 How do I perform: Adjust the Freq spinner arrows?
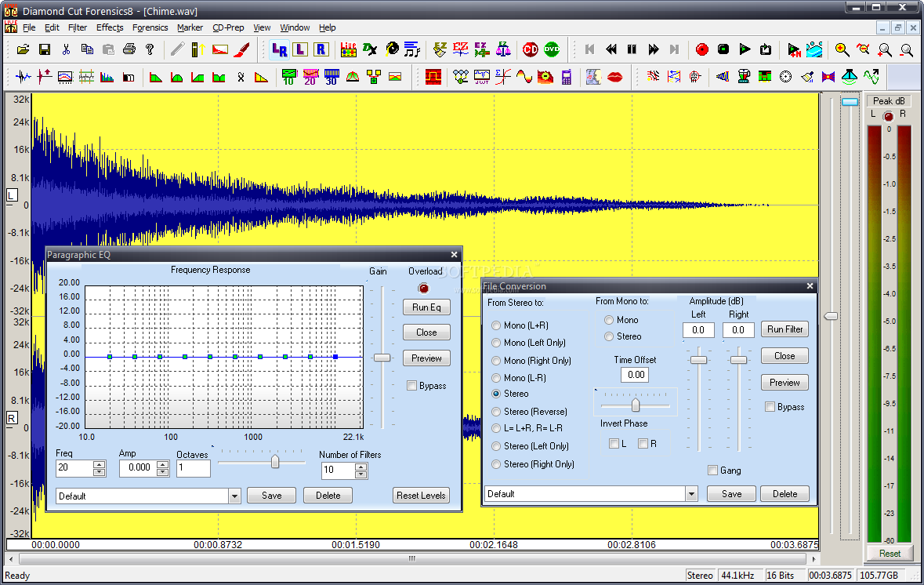[x=99, y=468]
